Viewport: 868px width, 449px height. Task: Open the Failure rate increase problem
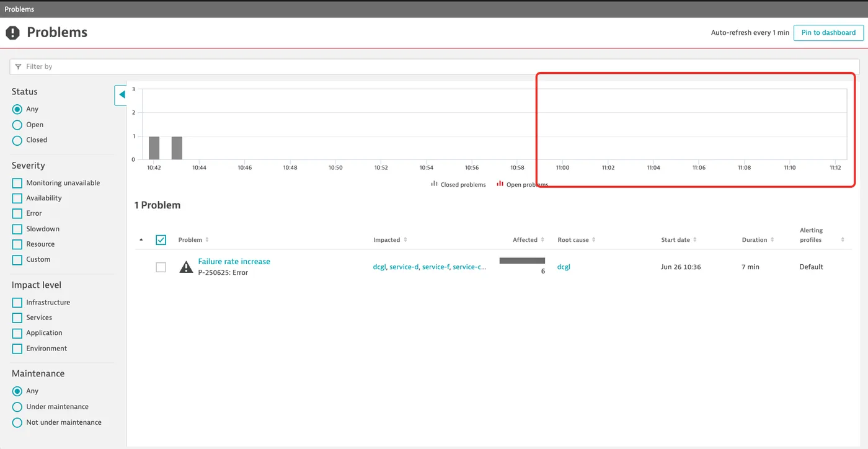234,262
